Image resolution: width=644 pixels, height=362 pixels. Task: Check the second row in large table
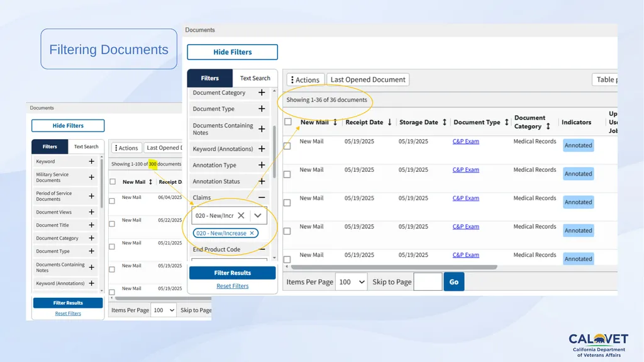tap(287, 174)
